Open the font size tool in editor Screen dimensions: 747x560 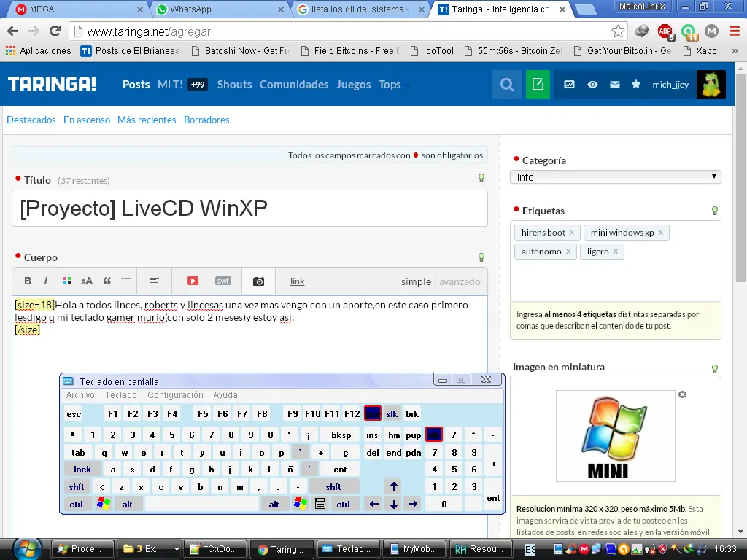click(x=87, y=281)
